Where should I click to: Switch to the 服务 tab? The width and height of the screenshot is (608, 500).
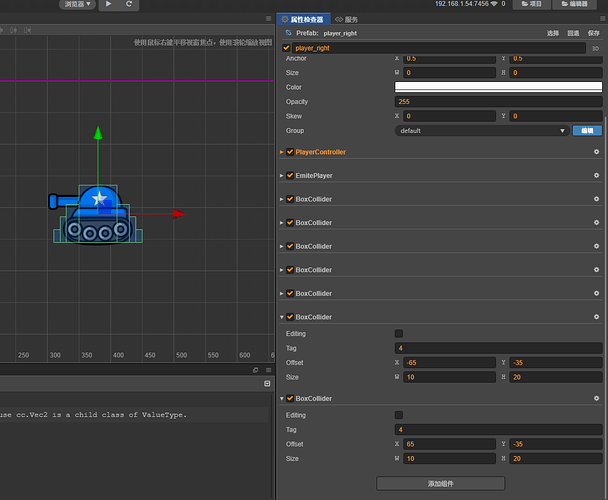347,19
